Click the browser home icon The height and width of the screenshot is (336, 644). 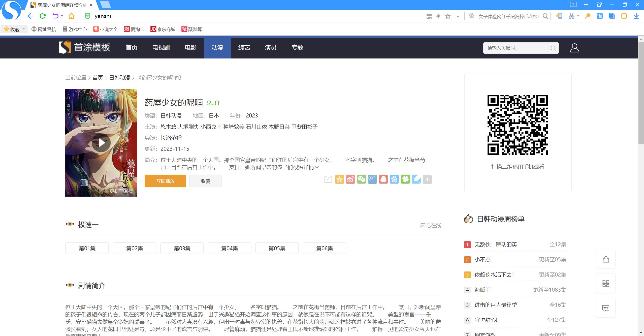[x=71, y=16]
